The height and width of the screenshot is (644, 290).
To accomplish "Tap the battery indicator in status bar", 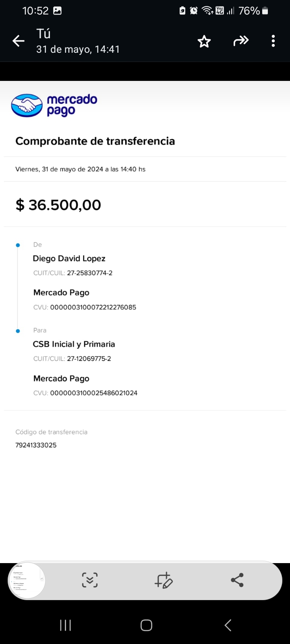I will point(265,11).
